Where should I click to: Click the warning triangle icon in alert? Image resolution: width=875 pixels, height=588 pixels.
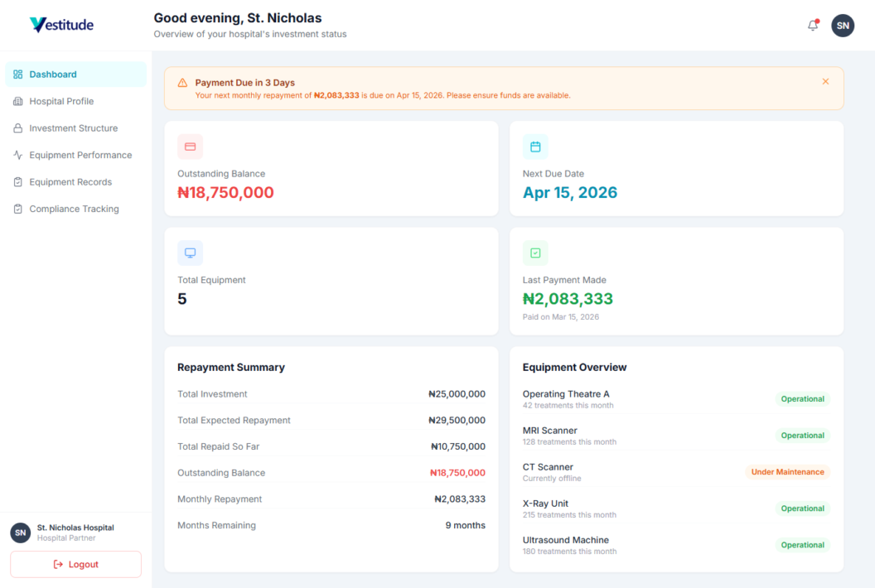182,83
